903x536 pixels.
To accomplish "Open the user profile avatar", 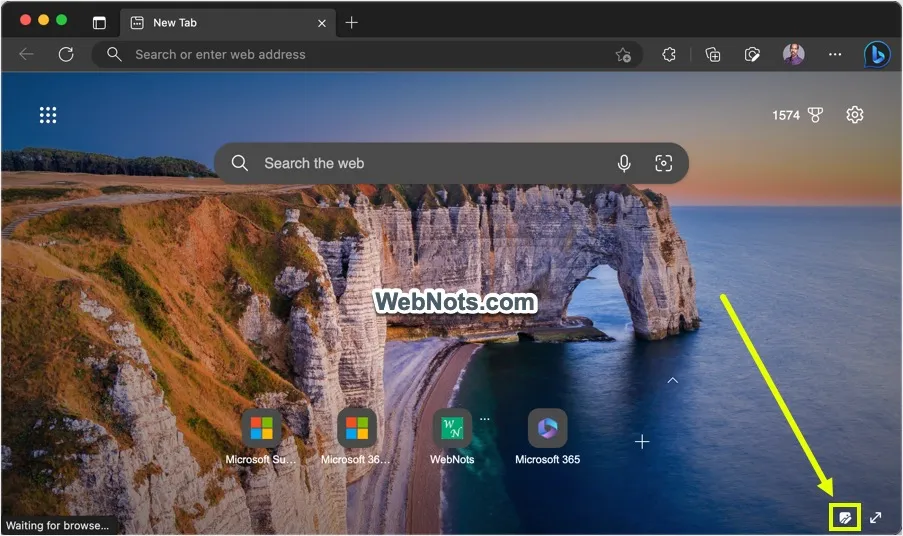I will coord(794,54).
